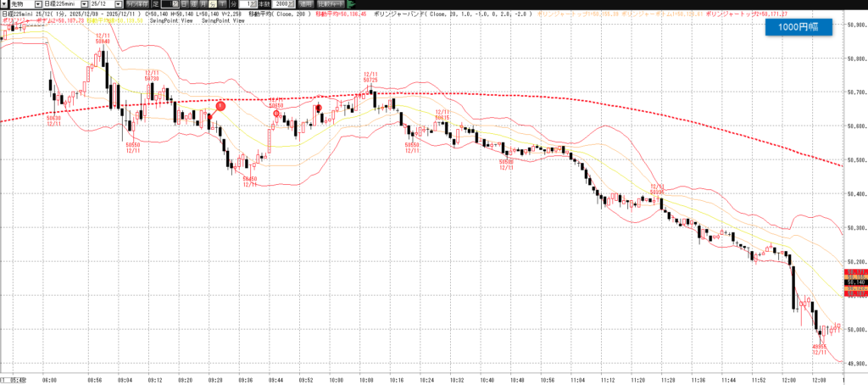
Task: Click the small red circle marker near 09:44
Action: tap(276, 113)
